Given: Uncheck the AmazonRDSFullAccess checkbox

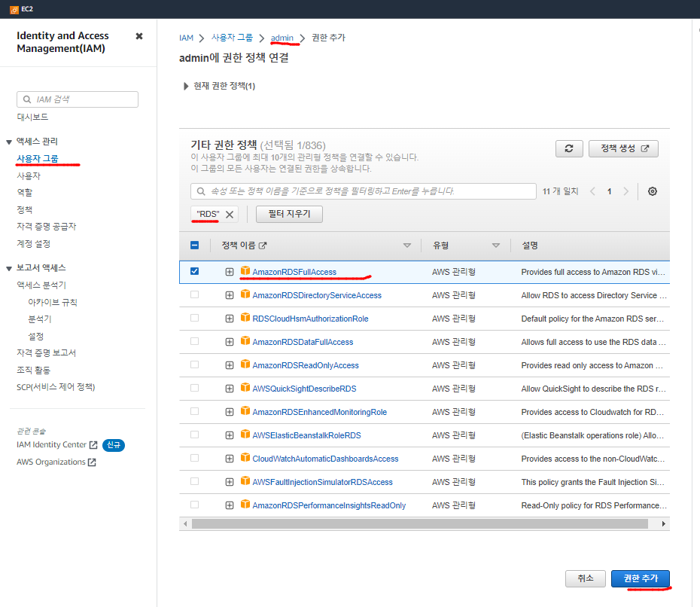Looking at the screenshot, I should tap(194, 271).
